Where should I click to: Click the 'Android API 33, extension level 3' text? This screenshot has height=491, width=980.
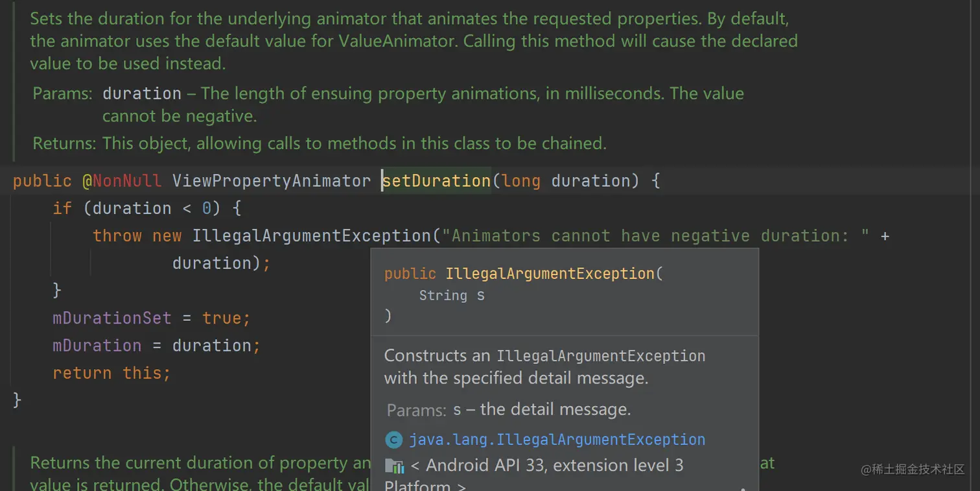click(x=554, y=465)
